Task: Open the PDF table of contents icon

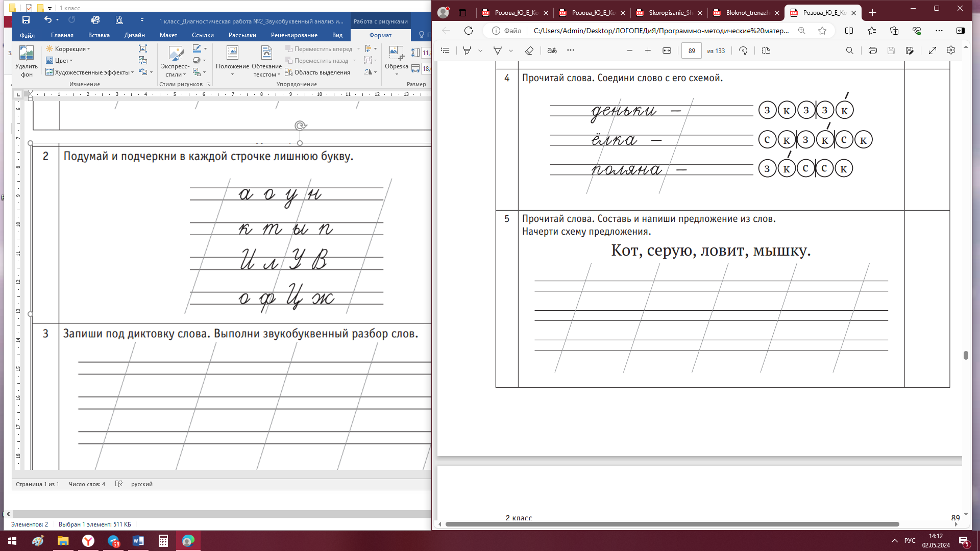Action: [445, 51]
